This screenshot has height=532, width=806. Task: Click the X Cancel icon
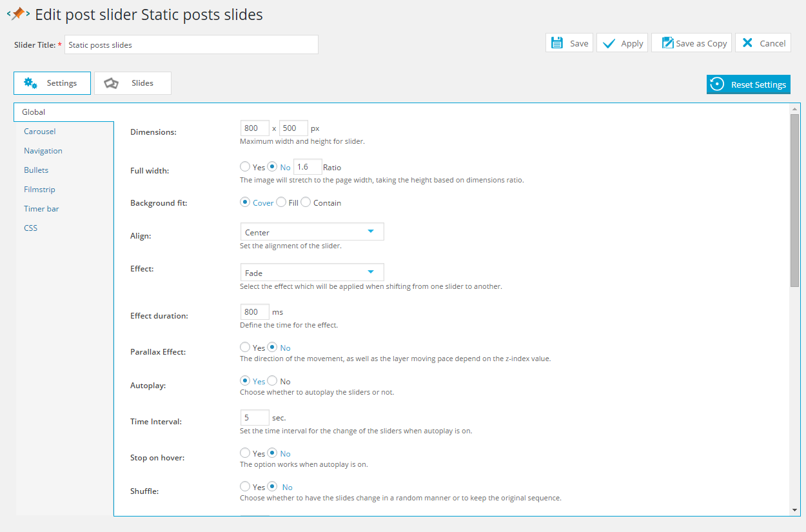click(747, 43)
